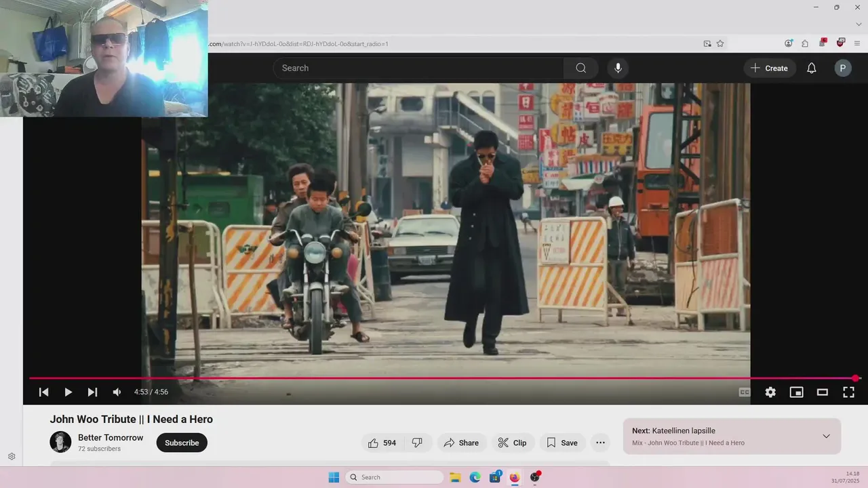Open Better Tomorrow channel avatar
This screenshot has height=488, width=868.
tap(60, 442)
